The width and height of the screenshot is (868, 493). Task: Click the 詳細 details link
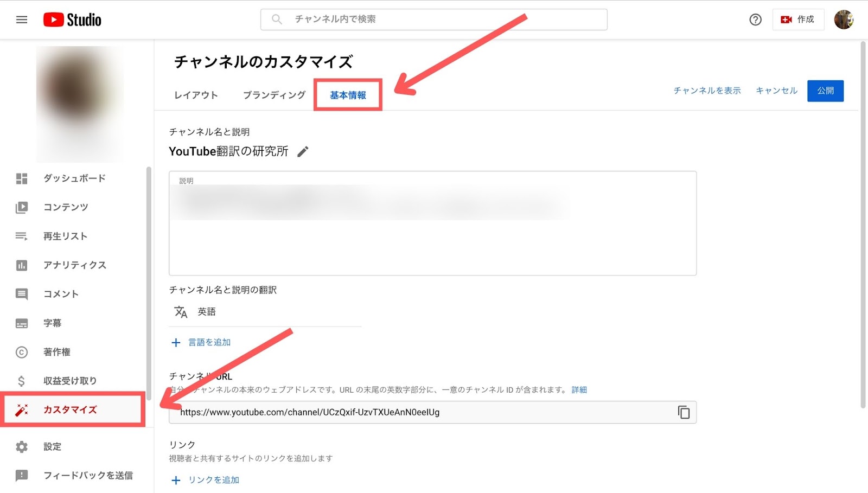[x=579, y=389]
